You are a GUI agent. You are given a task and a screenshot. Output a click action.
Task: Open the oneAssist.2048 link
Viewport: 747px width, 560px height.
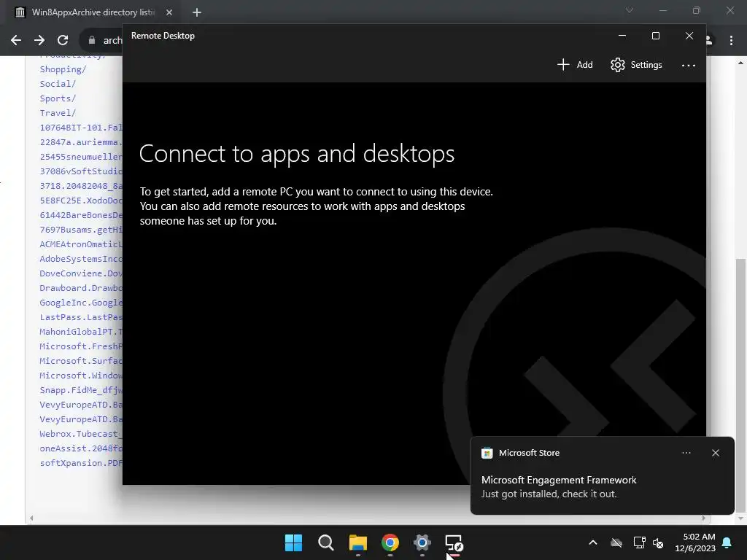tap(81, 448)
